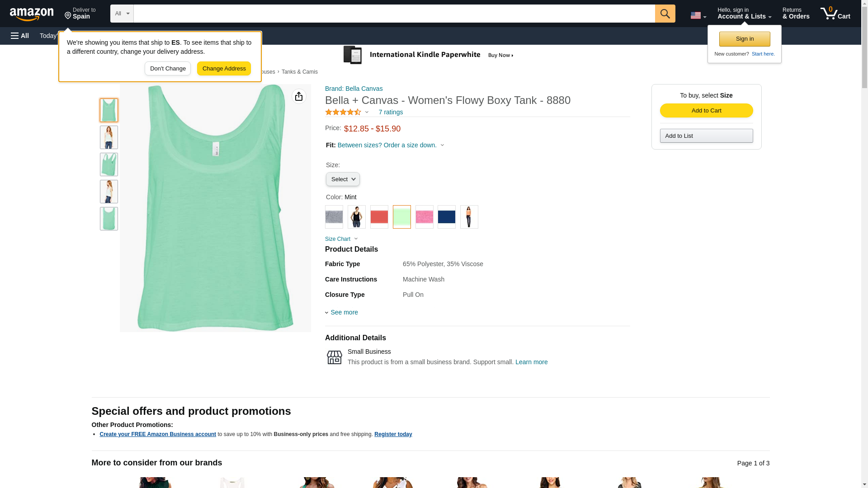The height and width of the screenshot is (488, 868).
Task: Select the coral red color swatch
Action: point(379,217)
